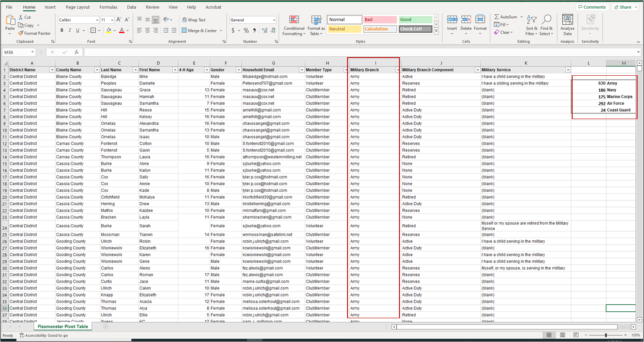Click the Comments button

point(592,7)
